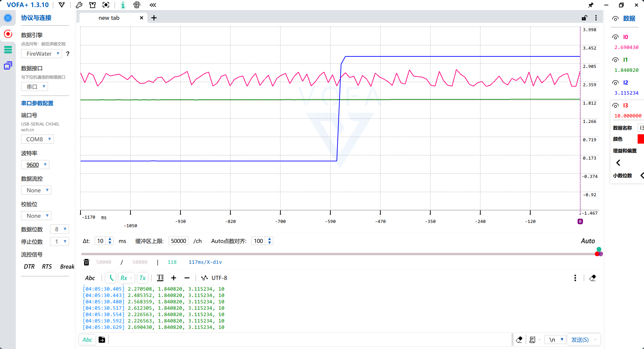The image size is (644, 349).
Task: Open the \n line ending dropdown
Action: 555,340
